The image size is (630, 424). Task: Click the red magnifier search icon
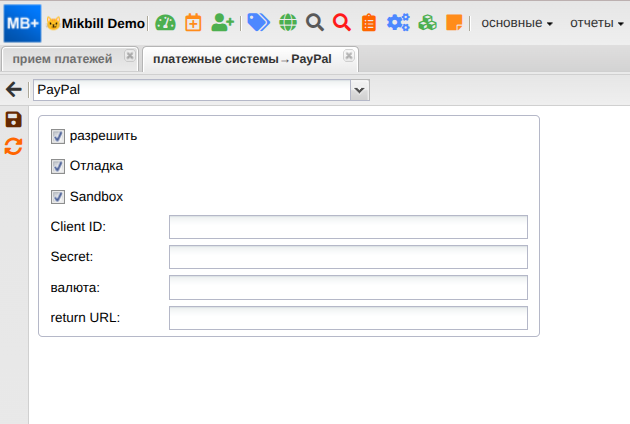[x=342, y=23]
